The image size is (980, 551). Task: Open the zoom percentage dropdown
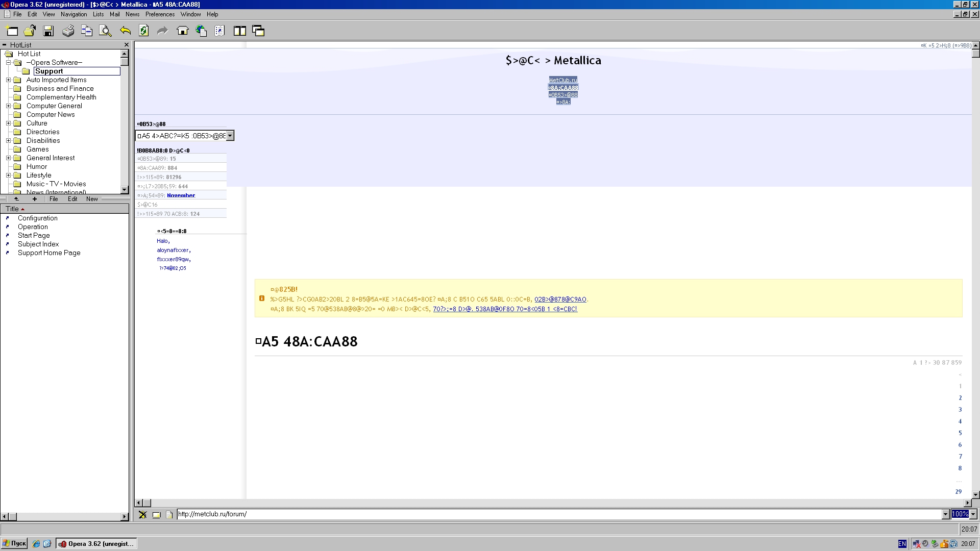click(973, 514)
